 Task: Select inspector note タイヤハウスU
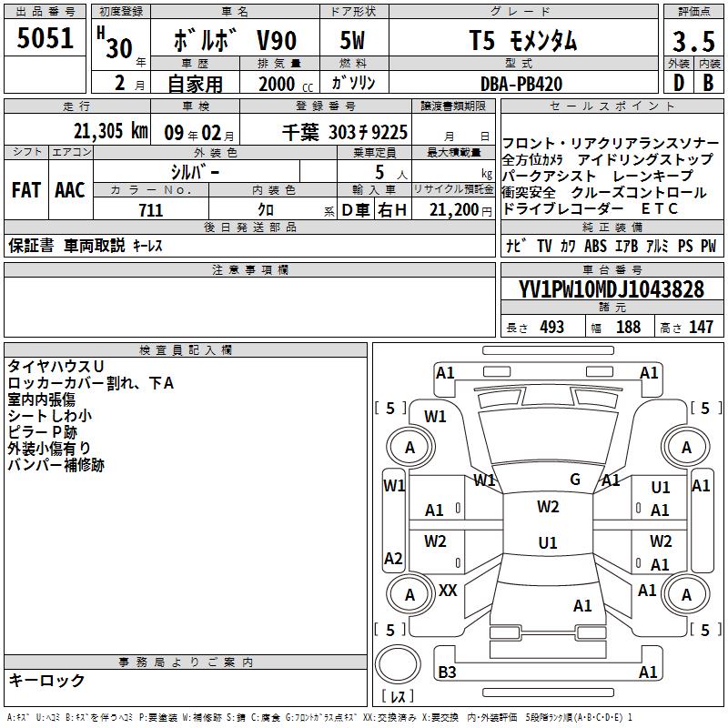pos(56,367)
